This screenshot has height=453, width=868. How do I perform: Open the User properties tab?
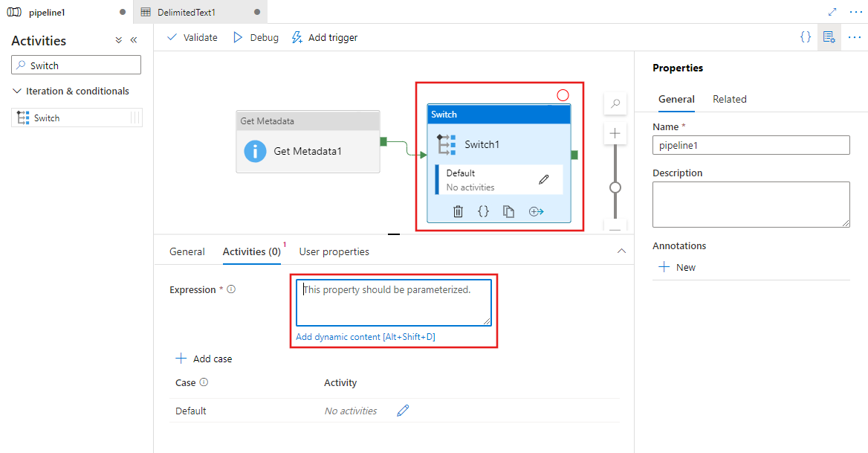pyautogui.click(x=334, y=251)
